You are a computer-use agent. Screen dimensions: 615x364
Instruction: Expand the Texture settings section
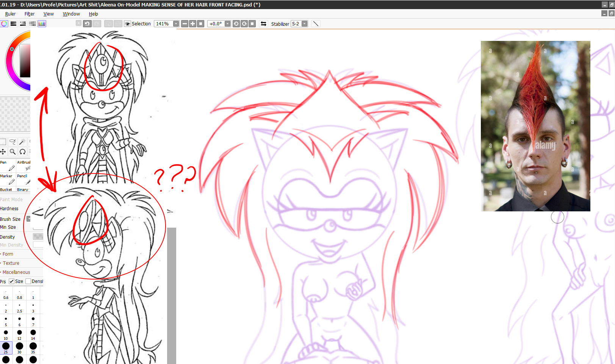pos(11,263)
